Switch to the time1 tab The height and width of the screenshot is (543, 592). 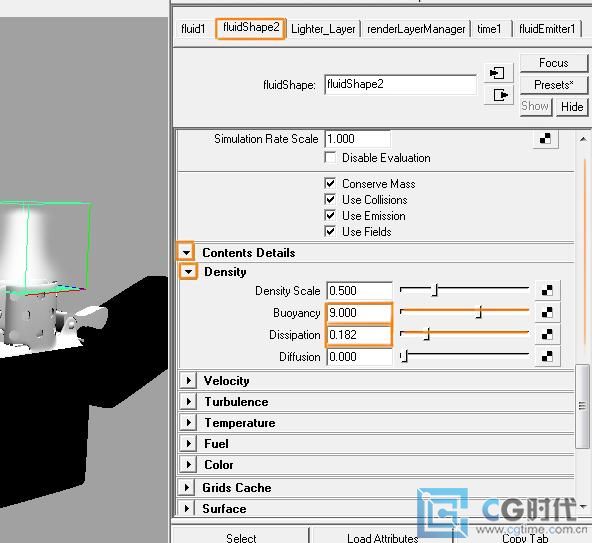tap(489, 29)
